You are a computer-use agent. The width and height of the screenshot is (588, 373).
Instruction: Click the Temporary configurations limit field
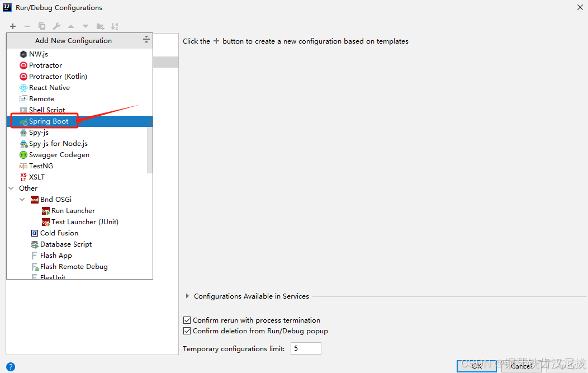tap(306, 348)
